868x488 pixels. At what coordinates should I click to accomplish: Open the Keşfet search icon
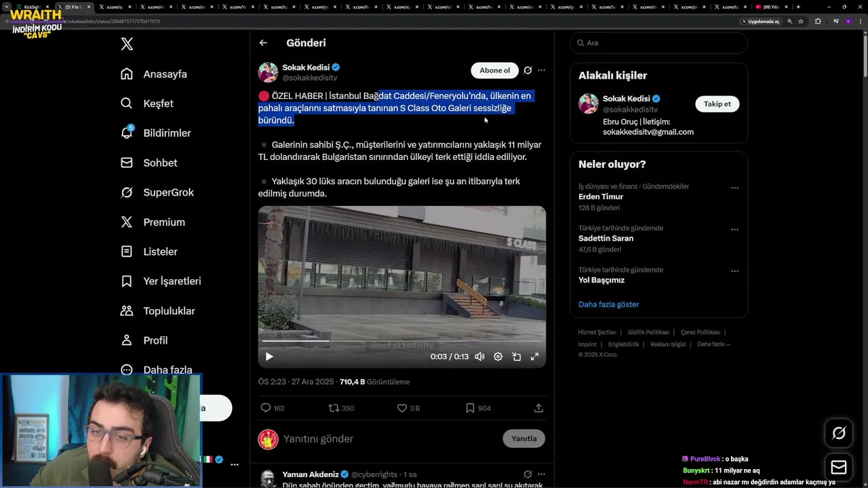tap(127, 104)
